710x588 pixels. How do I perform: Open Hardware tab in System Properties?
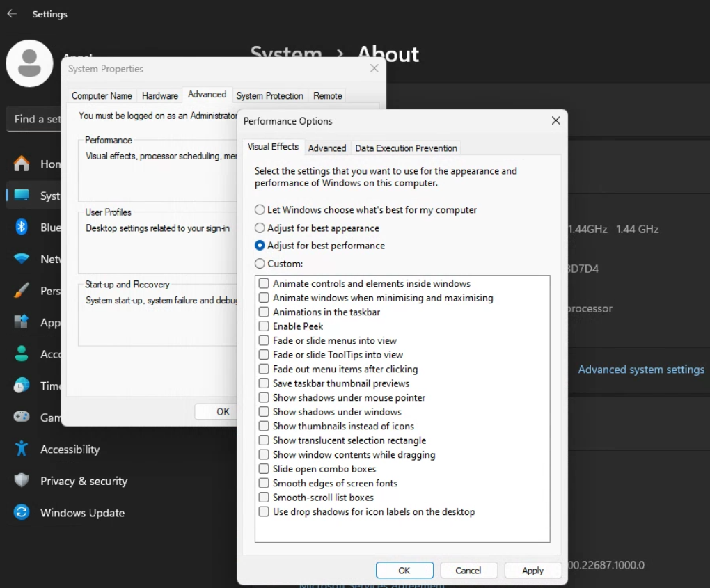160,95
